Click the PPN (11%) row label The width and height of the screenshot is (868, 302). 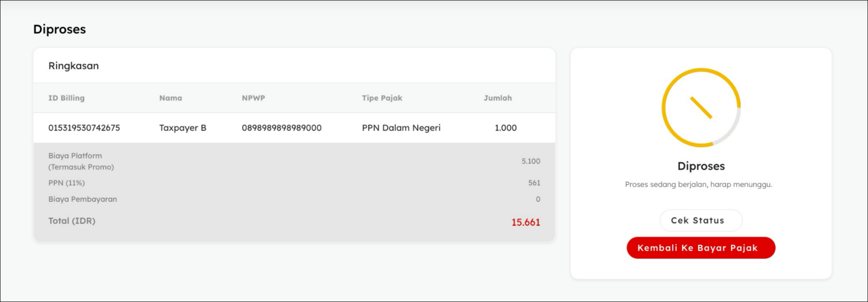(66, 183)
